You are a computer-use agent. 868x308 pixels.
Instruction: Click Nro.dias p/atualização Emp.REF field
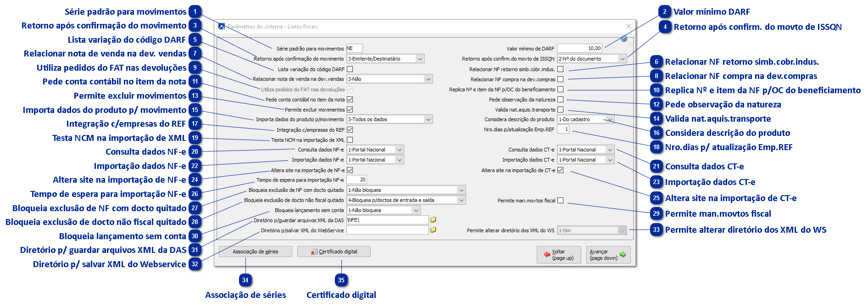563,129
